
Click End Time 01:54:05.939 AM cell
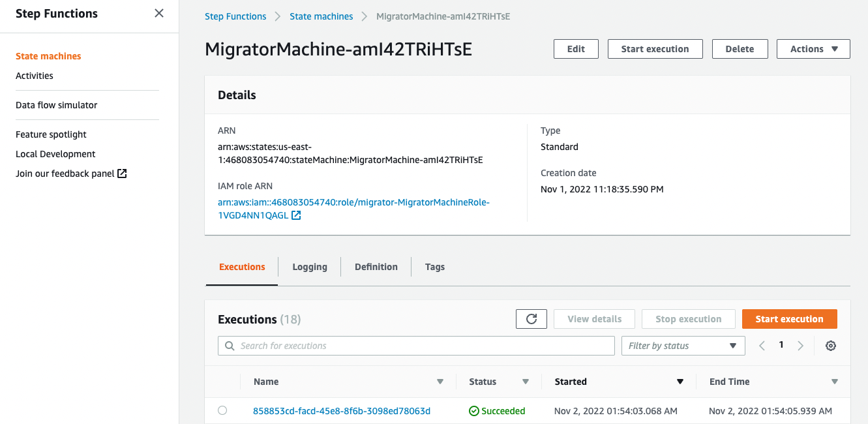click(x=770, y=411)
